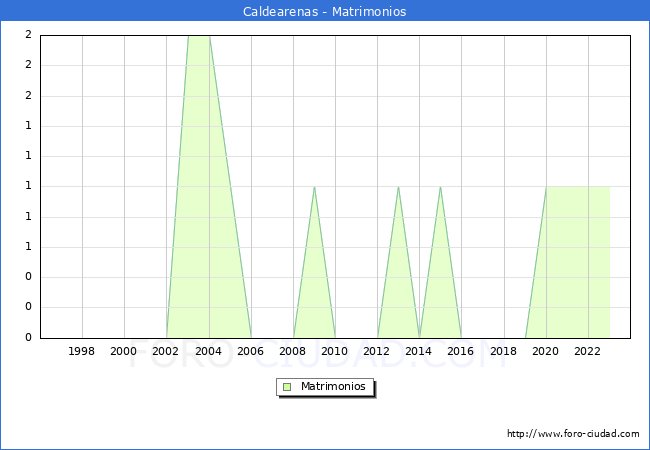Pick the 2004 x-axis year label
This screenshot has height=450, width=650.
(208, 351)
